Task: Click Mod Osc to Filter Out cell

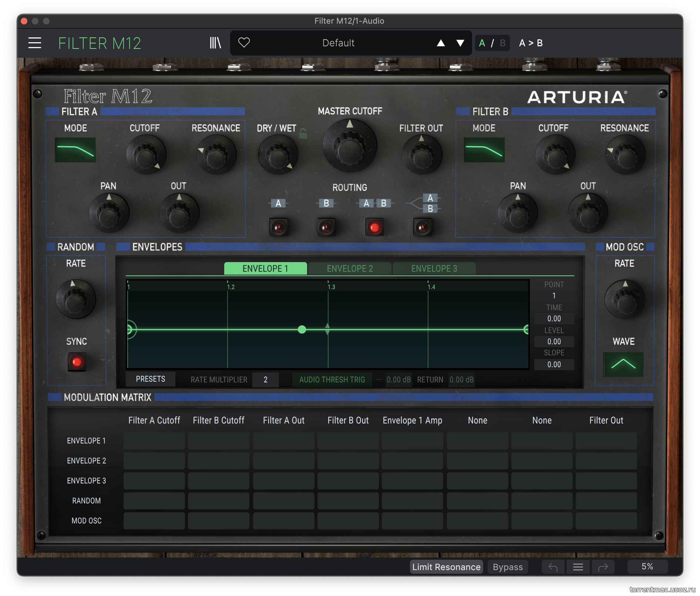Action: tap(606, 521)
